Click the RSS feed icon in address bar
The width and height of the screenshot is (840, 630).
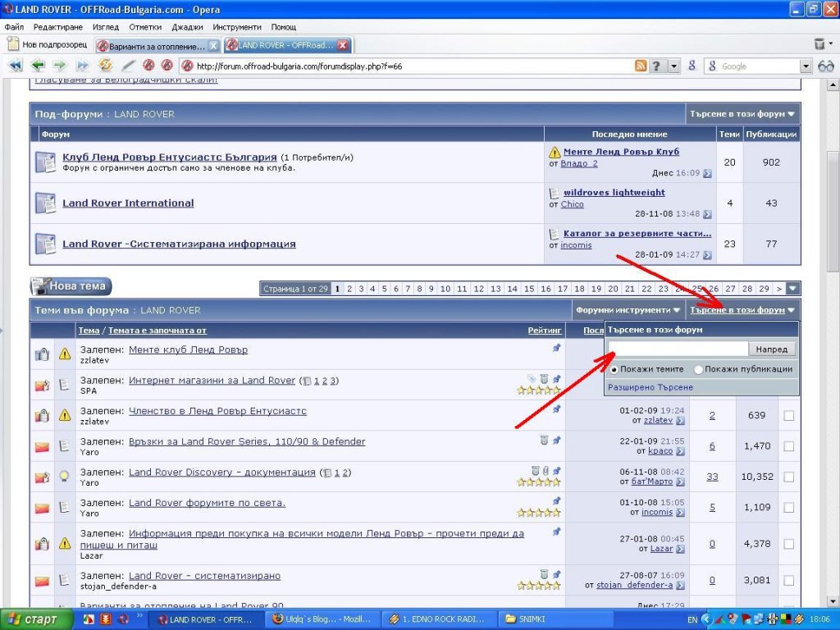(x=641, y=66)
